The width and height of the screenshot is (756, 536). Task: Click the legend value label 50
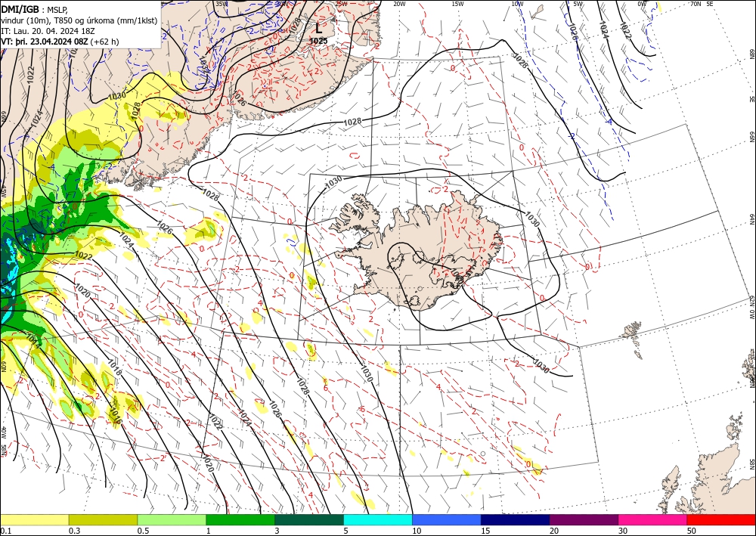(692, 531)
